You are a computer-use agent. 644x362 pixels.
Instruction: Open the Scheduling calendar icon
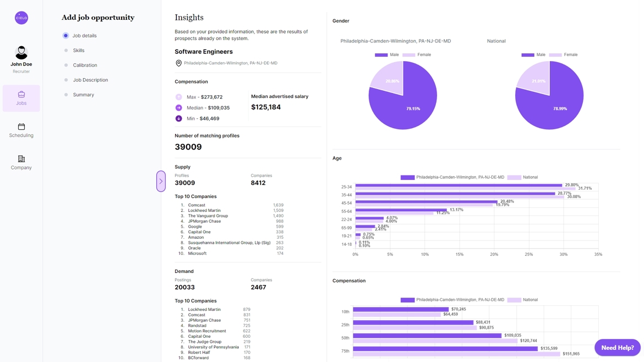21,127
